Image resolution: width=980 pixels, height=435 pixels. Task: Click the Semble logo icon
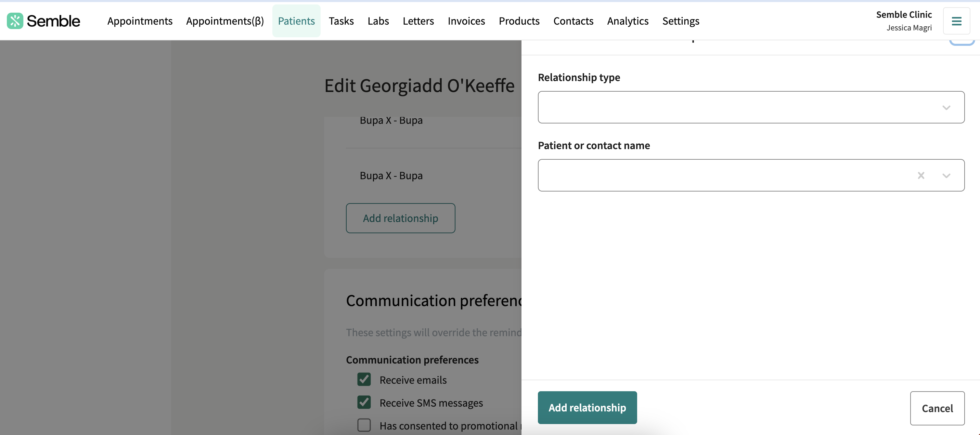click(15, 21)
